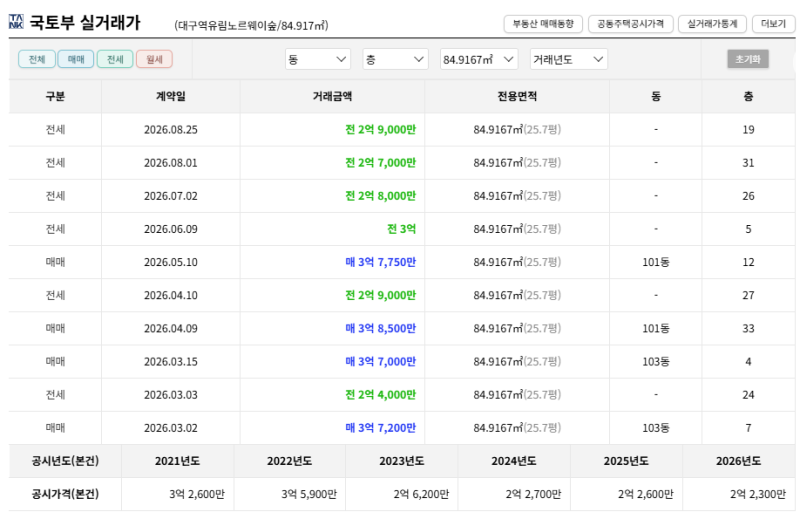
Task: Click contract date 2026.04.10
Action: click(170, 295)
